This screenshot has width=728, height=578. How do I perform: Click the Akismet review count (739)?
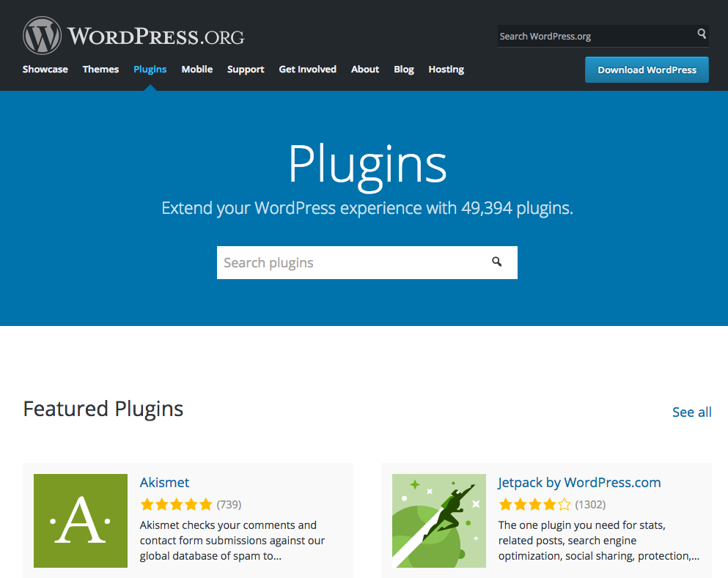point(229,504)
